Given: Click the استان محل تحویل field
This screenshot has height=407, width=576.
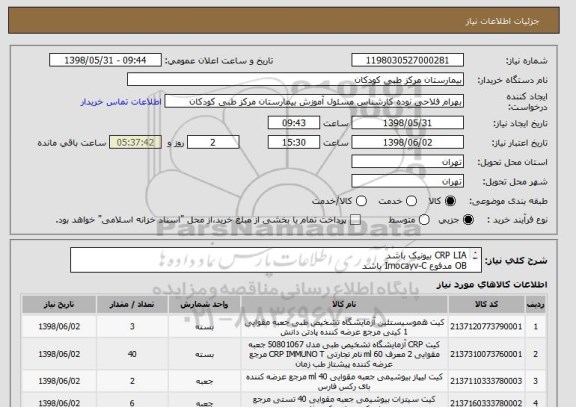Looking at the screenshot, I should point(407,162).
